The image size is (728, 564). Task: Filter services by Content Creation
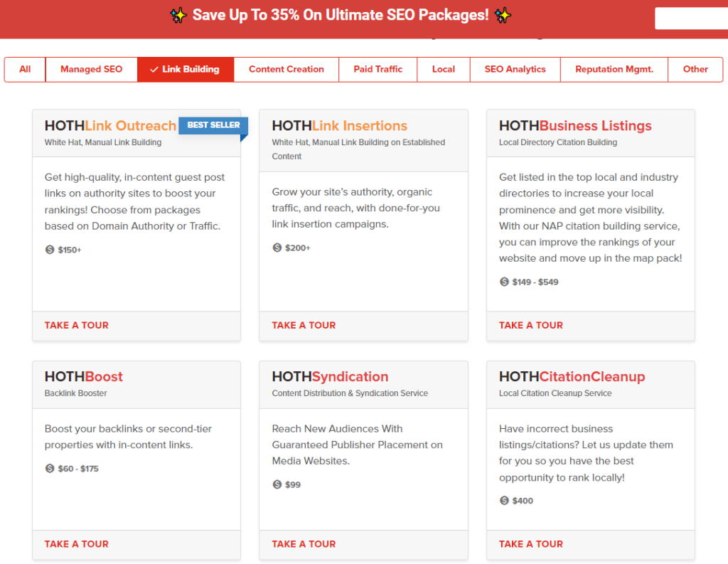[286, 70]
